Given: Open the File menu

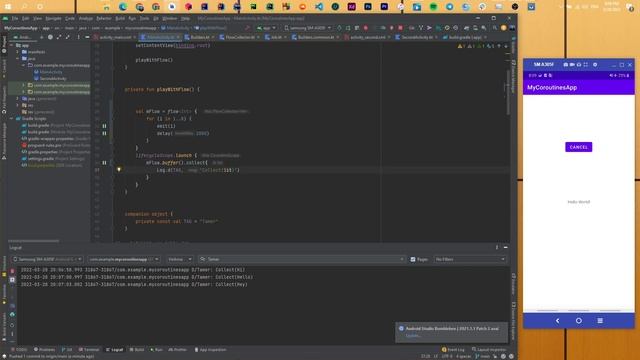Looking at the screenshot, I should click(x=15, y=18).
